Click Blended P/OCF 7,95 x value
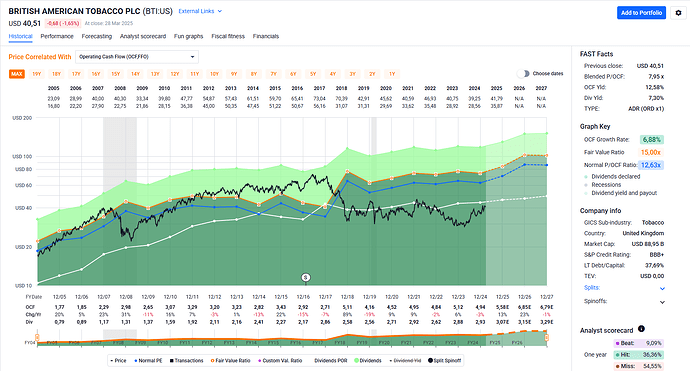Screen dimensions: 690x371 click(x=656, y=77)
